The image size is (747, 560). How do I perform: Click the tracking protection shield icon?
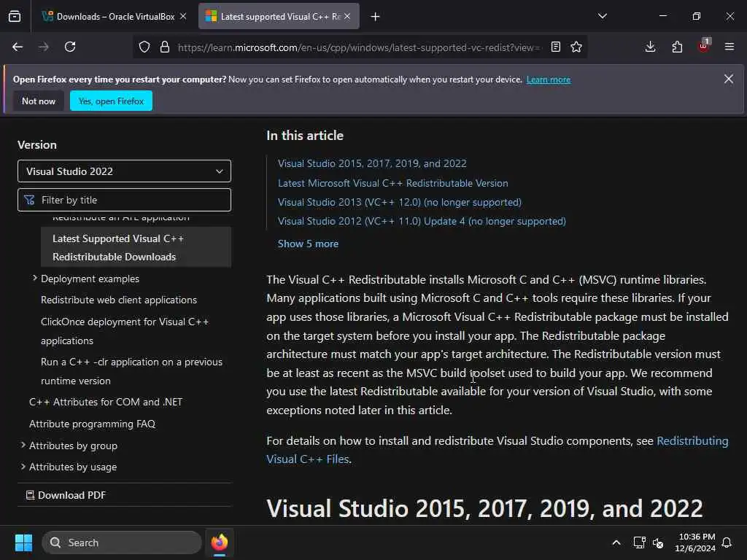click(x=144, y=47)
